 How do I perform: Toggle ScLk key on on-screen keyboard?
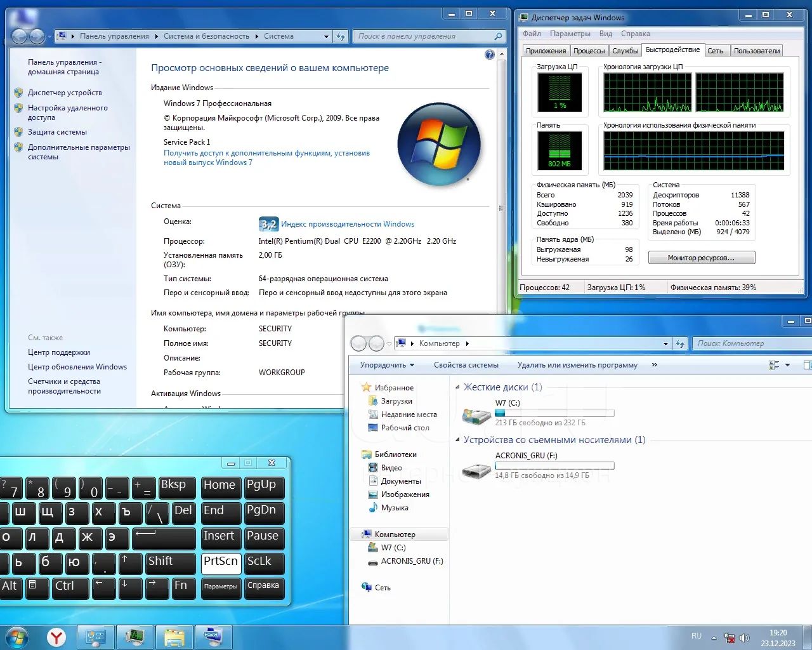265,563
